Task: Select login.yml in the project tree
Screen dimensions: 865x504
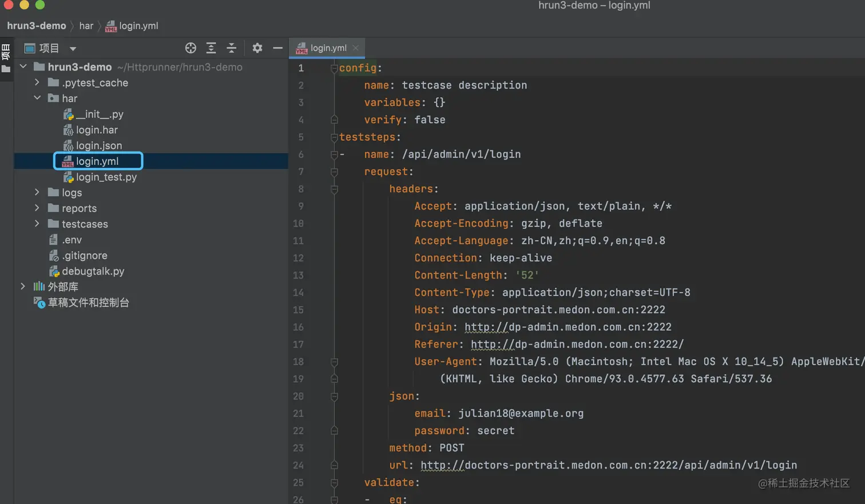Action: 97,161
